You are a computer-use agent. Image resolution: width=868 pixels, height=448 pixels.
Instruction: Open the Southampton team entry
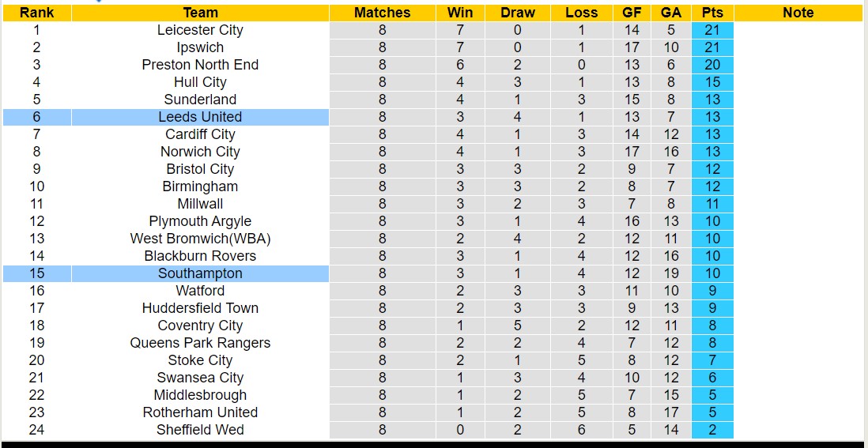click(200, 273)
